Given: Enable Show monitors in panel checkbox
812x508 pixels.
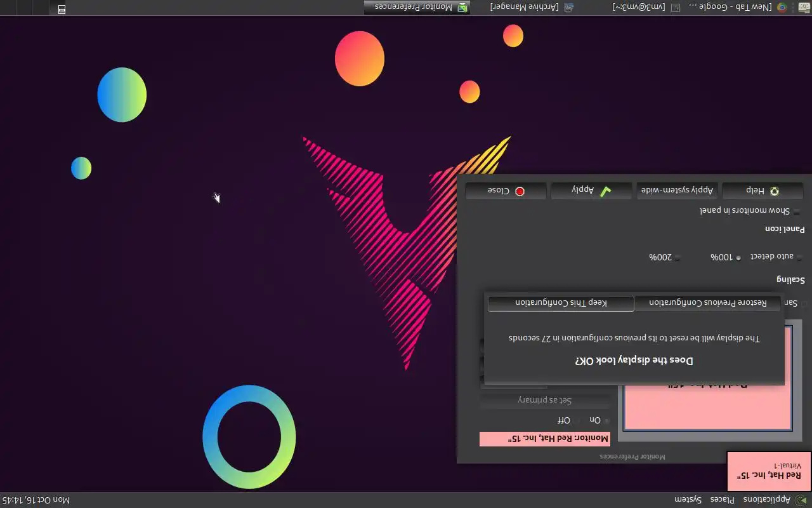Looking at the screenshot, I should [750, 211].
